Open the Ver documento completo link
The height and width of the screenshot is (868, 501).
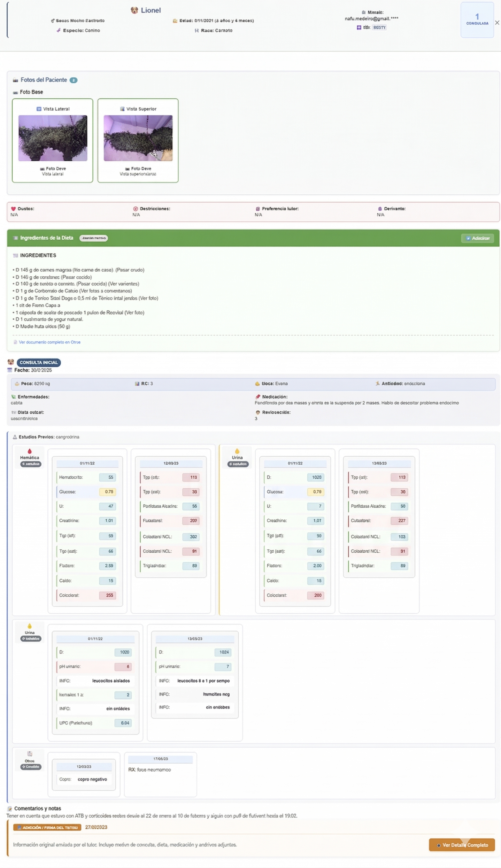coord(49,342)
